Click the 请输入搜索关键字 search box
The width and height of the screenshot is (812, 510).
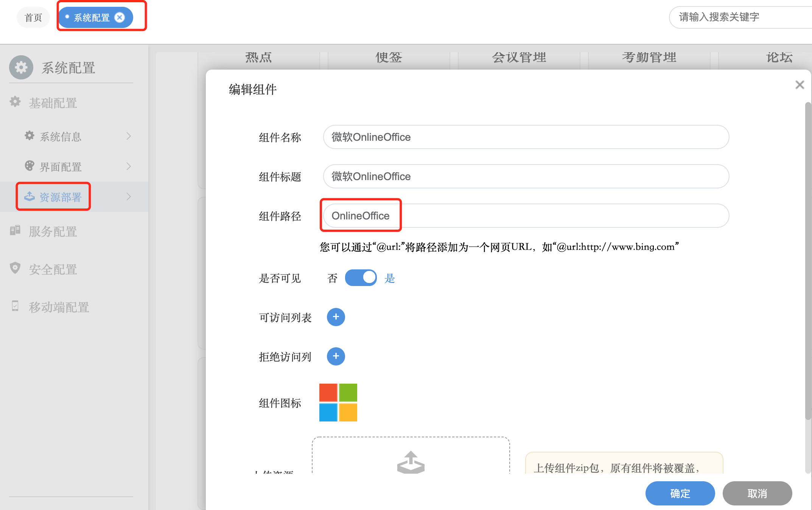pos(738,17)
